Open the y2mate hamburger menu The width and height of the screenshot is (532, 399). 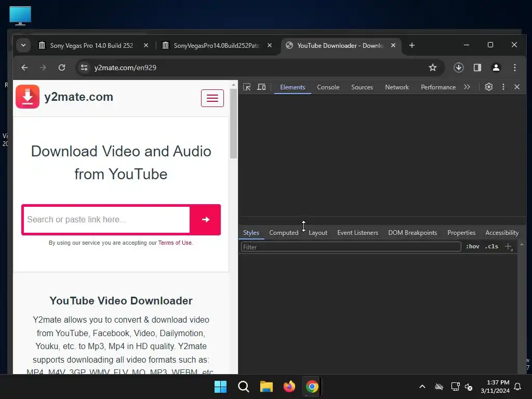(212, 98)
